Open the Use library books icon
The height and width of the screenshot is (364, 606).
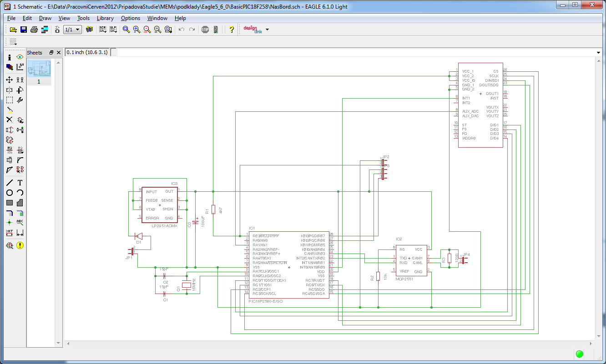(x=89, y=30)
